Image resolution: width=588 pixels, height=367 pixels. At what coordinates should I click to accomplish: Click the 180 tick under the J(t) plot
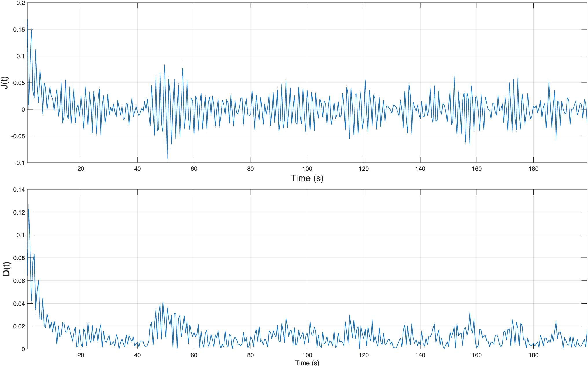[x=533, y=169]
